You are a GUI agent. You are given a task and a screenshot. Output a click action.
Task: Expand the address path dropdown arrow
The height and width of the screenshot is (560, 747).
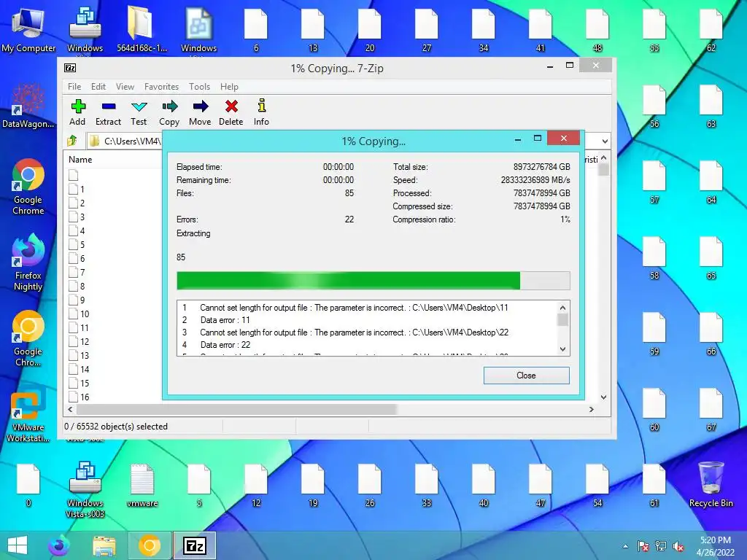click(x=605, y=141)
